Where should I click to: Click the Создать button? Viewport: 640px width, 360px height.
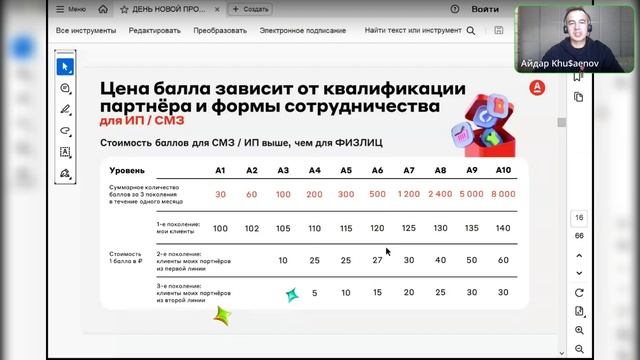[x=250, y=9]
